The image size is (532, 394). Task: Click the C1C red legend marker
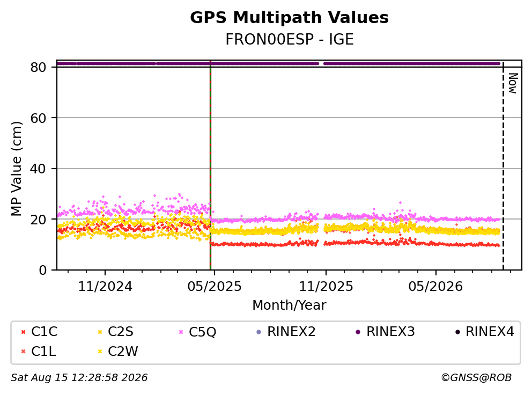pos(23,332)
